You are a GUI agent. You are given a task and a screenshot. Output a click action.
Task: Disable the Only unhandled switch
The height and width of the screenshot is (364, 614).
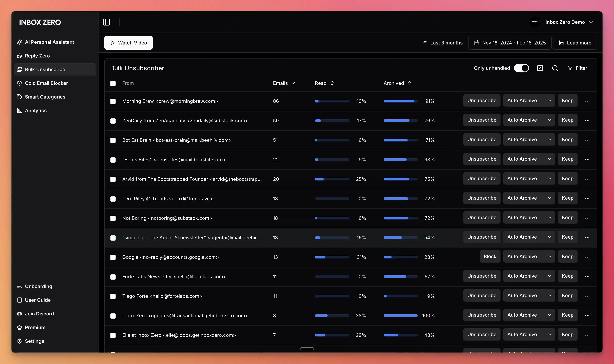[521, 68]
